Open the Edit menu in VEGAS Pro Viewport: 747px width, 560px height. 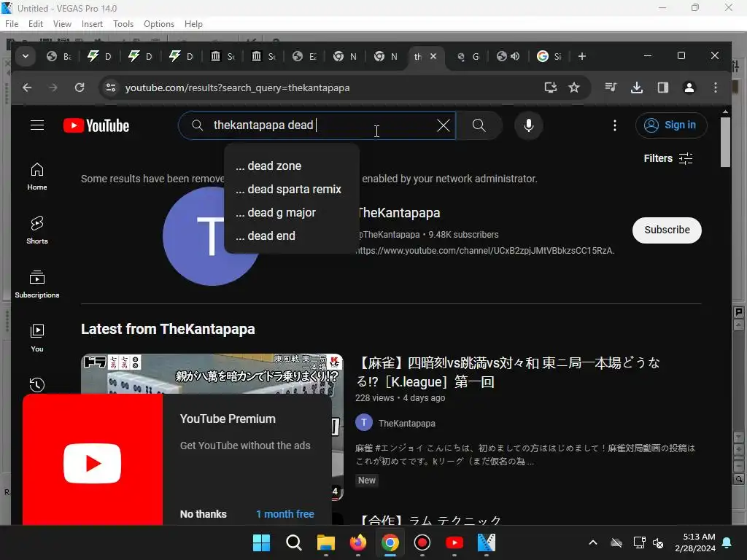tap(36, 24)
